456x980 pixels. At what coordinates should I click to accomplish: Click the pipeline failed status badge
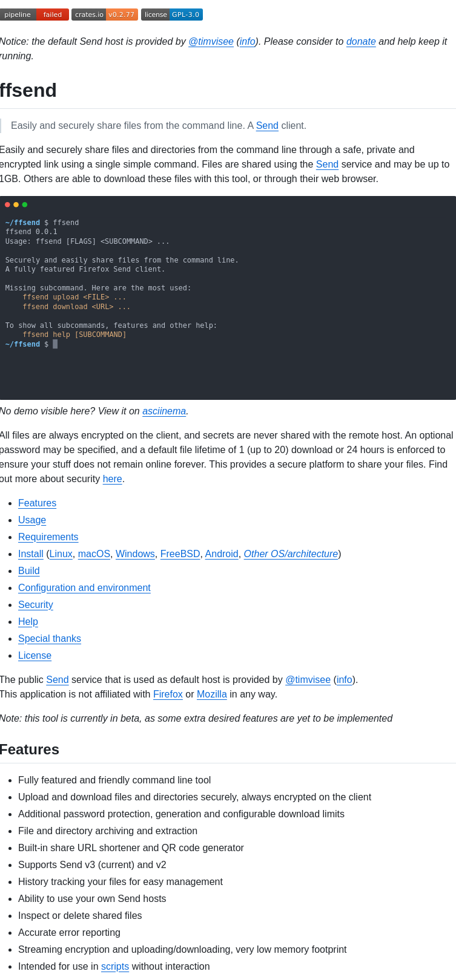(x=33, y=14)
